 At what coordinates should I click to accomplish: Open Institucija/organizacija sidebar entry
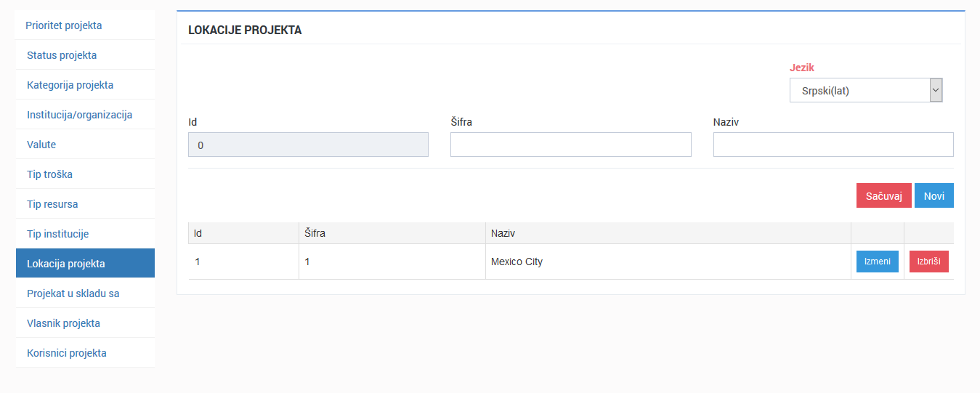79,115
